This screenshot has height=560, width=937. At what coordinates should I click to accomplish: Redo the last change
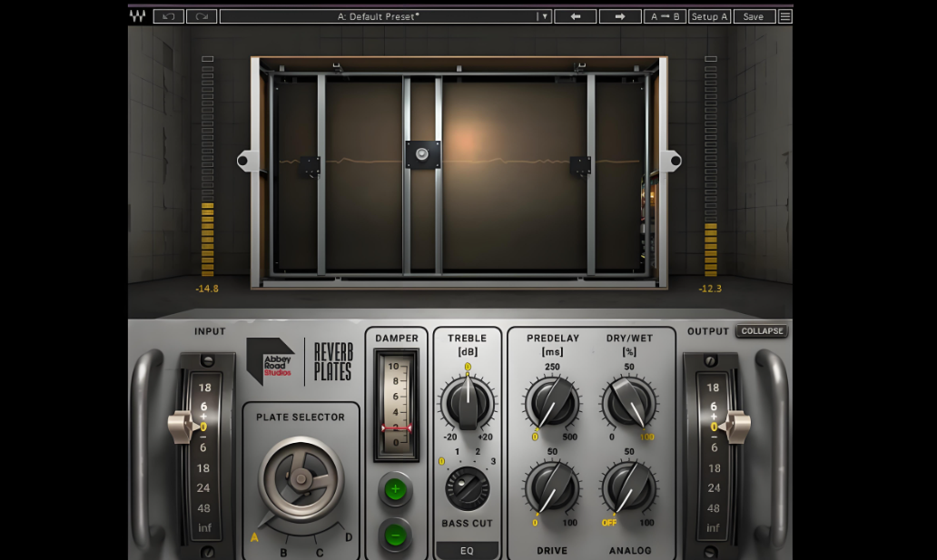202,16
